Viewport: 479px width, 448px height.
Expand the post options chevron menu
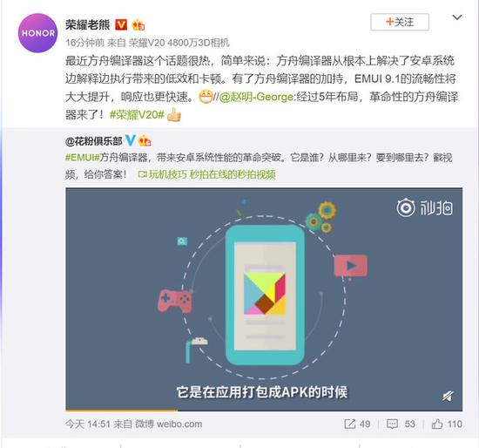point(456,17)
